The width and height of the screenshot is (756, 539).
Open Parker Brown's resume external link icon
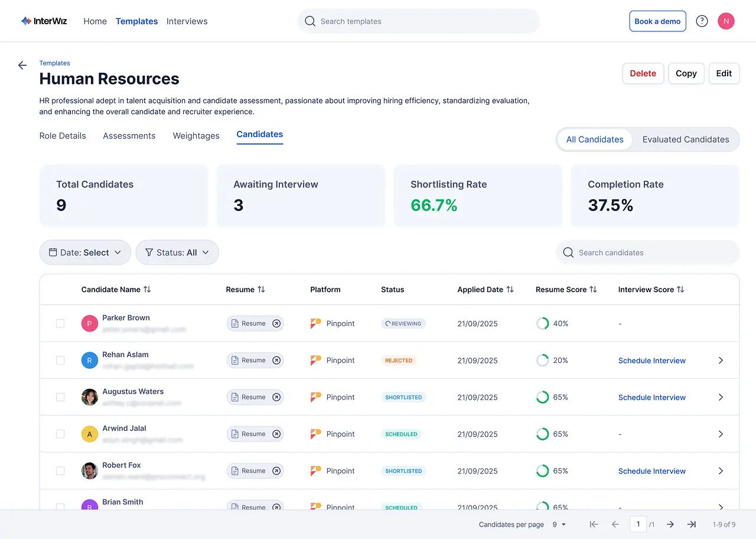pyautogui.click(x=277, y=323)
